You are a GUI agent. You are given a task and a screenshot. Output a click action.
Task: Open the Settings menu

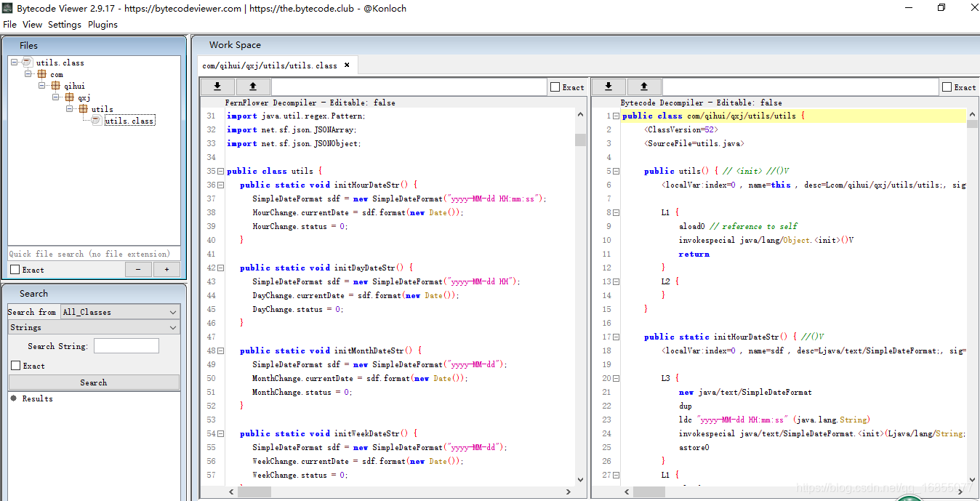65,24
